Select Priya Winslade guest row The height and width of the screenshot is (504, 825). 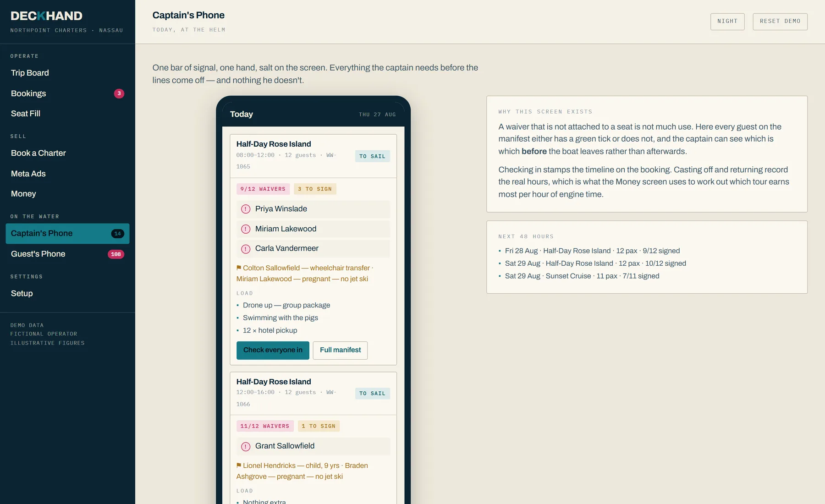(313, 209)
